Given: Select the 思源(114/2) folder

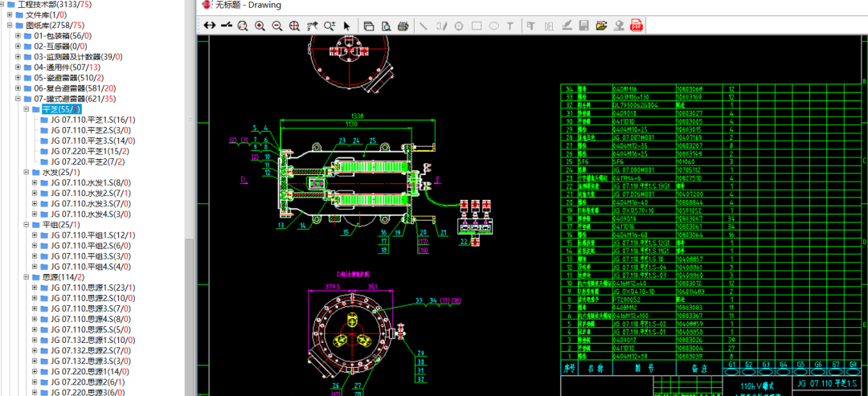Looking at the screenshot, I should 63,278.
